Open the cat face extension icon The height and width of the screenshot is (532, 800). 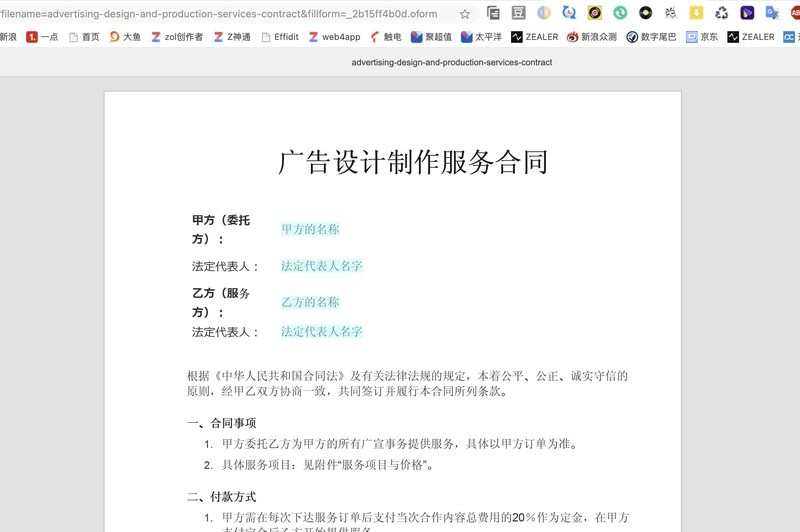point(670,13)
